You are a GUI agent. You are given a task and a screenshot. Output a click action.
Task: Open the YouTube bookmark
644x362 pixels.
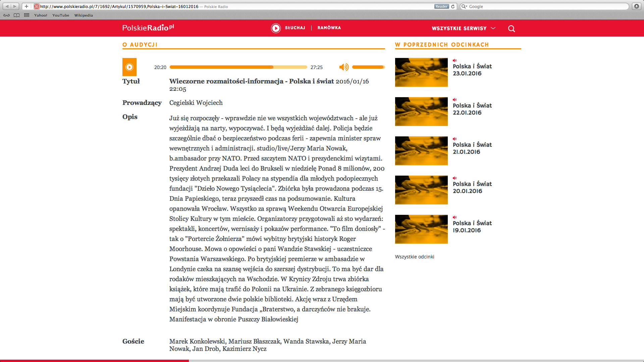61,15
